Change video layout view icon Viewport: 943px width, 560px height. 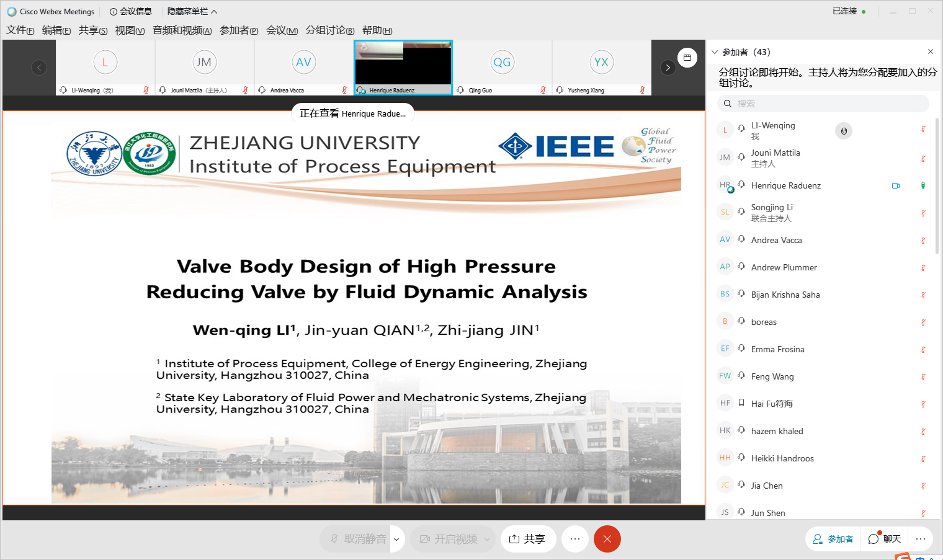(x=687, y=58)
